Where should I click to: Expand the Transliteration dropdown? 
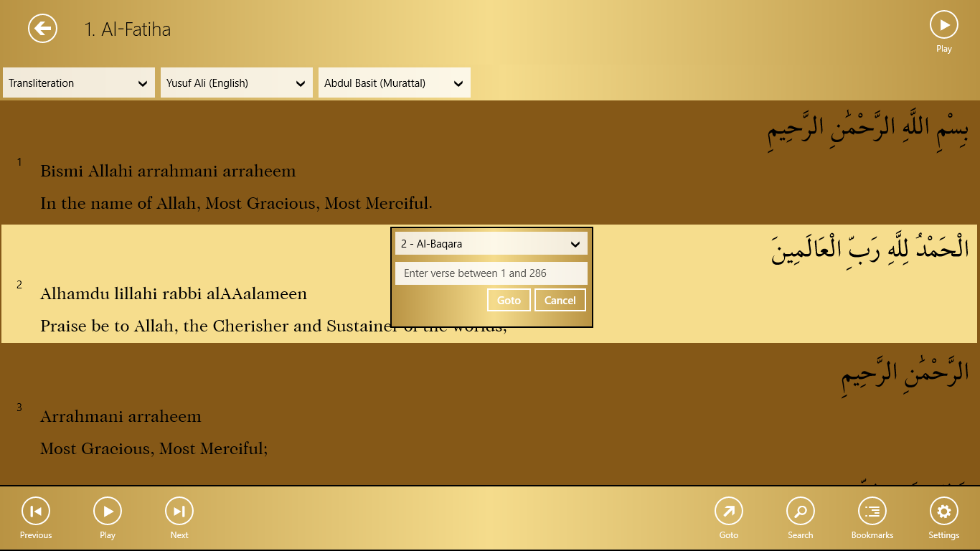(x=79, y=83)
